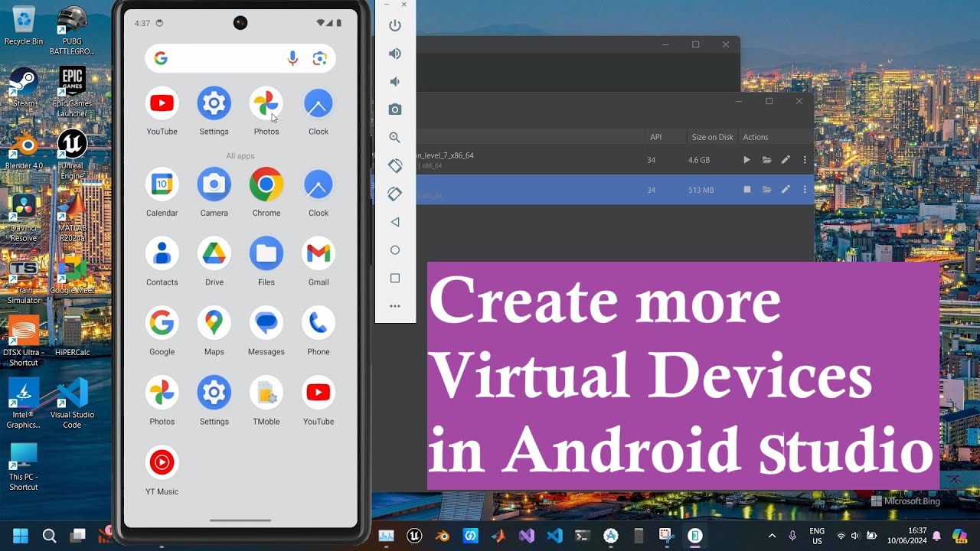Viewport: 980px width, 551px height.
Task: Open Visual Studio Code desktop shortcut
Action: 72,403
